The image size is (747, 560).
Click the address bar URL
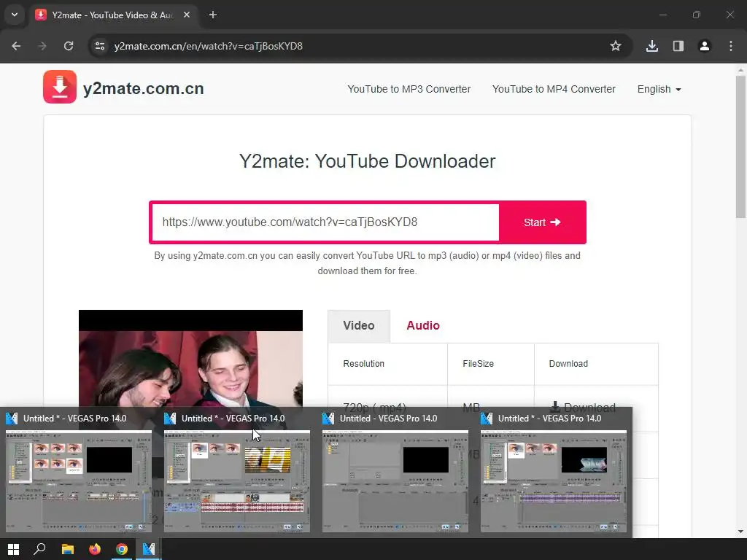tap(208, 46)
